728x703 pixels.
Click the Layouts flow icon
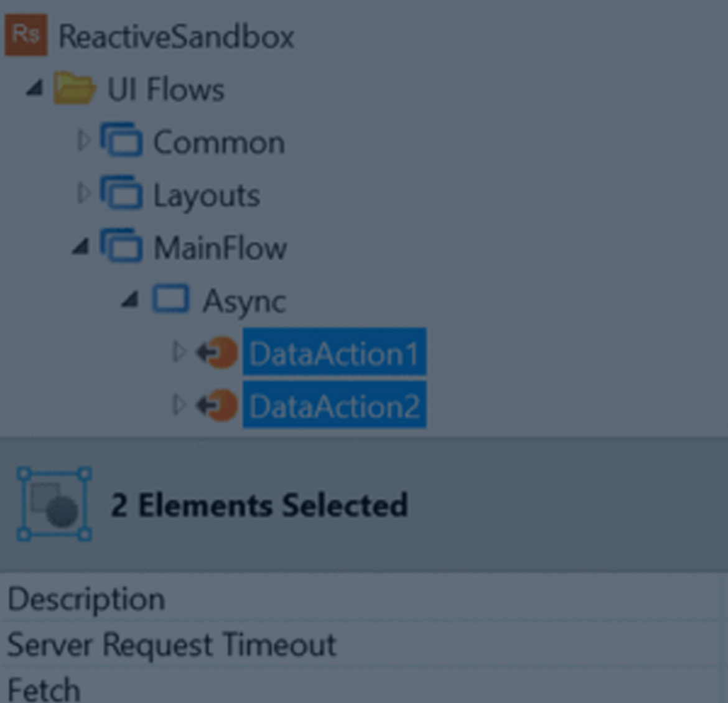(121, 194)
